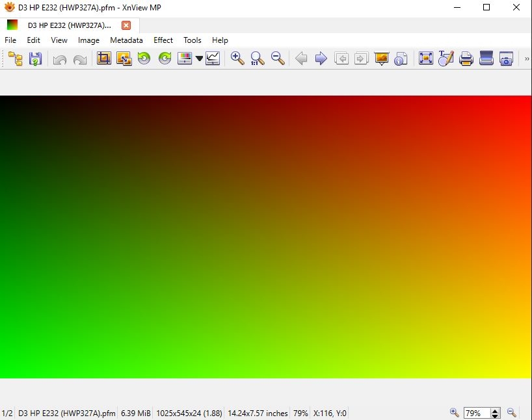
Task: Open the Scan/acquire scanner icon
Action: (486, 59)
